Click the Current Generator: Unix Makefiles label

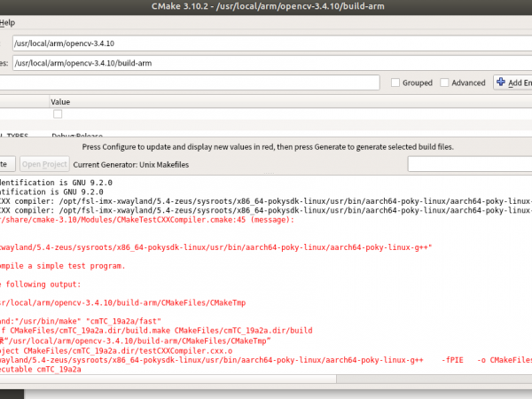click(131, 164)
